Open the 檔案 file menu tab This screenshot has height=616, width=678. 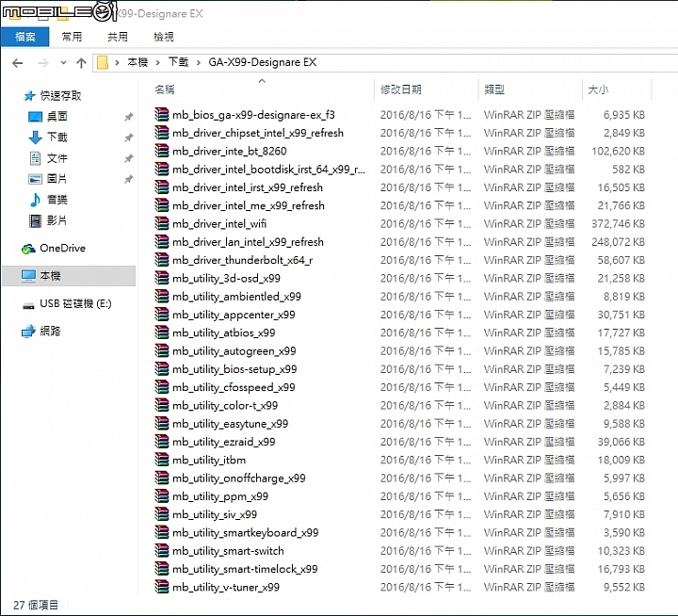(25, 37)
